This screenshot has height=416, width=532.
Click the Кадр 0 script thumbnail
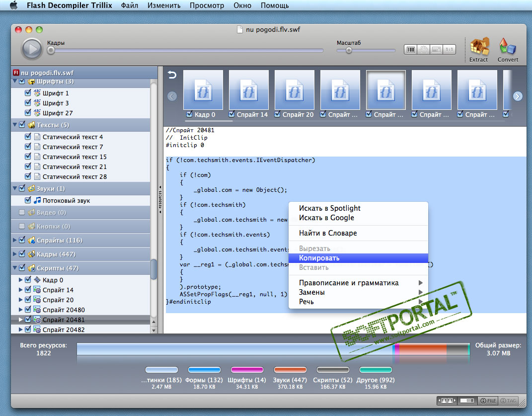[x=203, y=90]
